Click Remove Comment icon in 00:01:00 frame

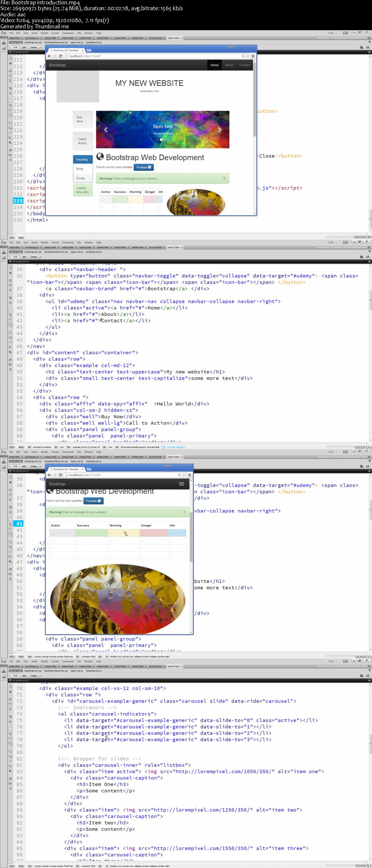point(10,337)
